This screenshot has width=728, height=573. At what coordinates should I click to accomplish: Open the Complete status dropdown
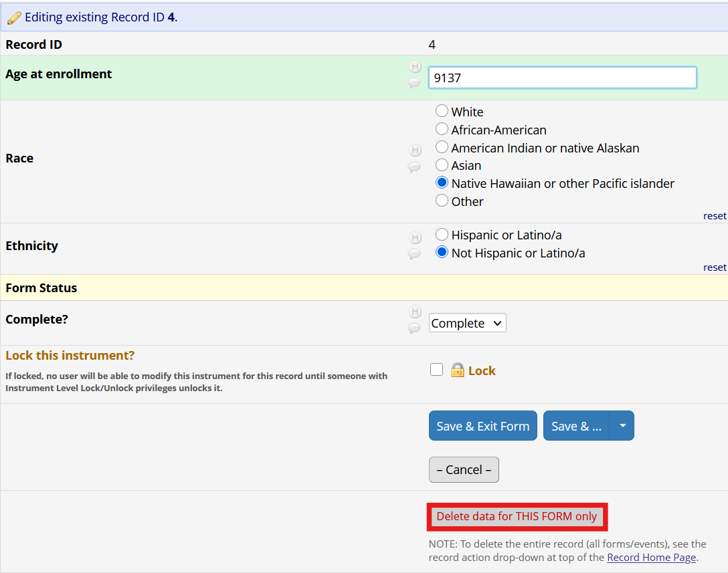coord(467,322)
